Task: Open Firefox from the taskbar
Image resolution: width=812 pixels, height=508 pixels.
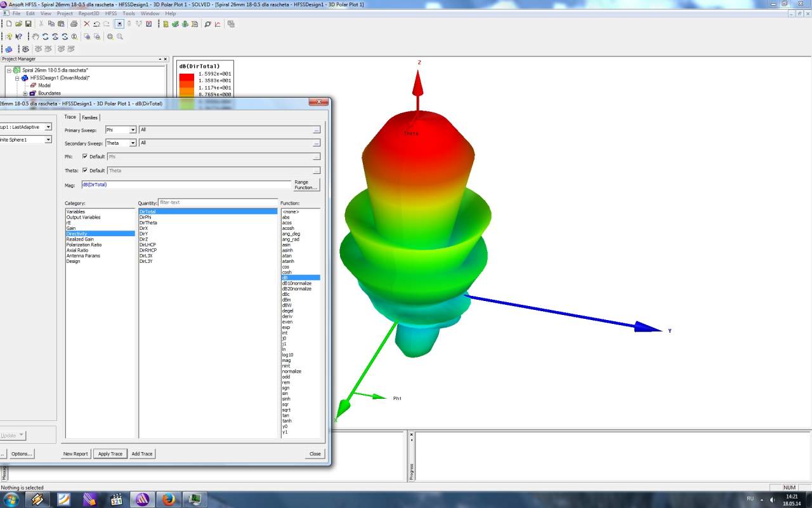Action: (x=167, y=499)
